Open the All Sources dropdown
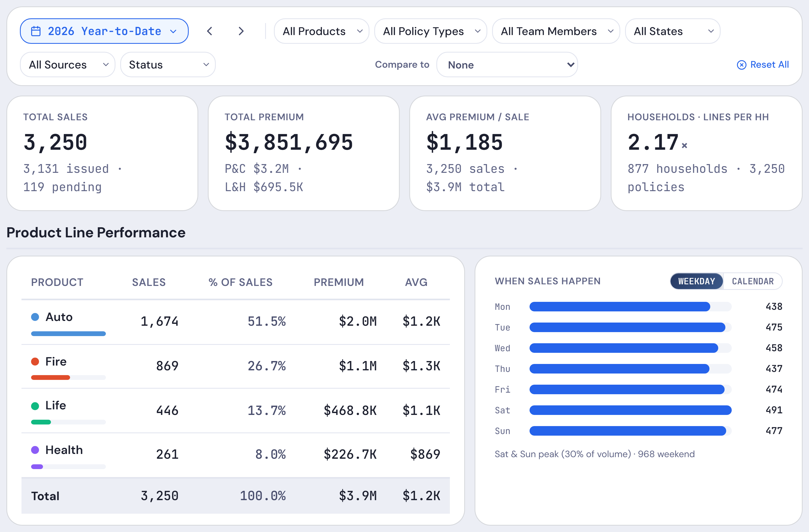Image resolution: width=809 pixels, height=532 pixels. click(x=68, y=65)
